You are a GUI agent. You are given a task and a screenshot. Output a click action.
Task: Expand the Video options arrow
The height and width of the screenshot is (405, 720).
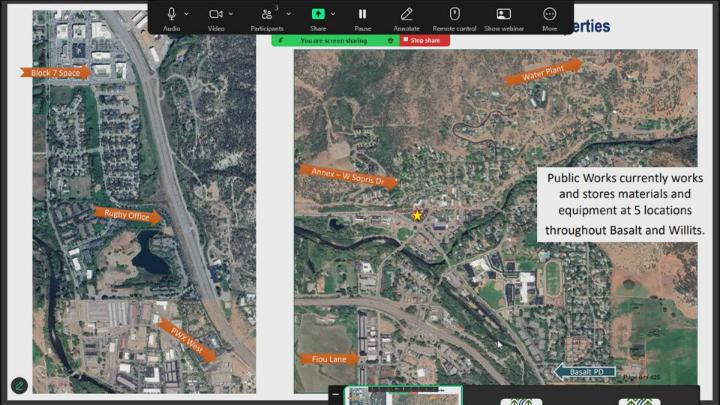point(231,14)
